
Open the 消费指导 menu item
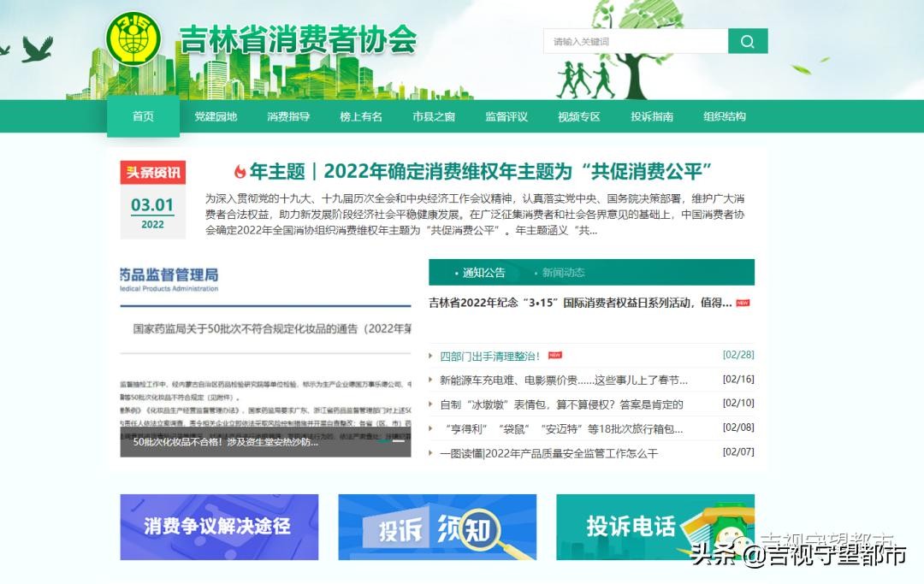pos(288,117)
